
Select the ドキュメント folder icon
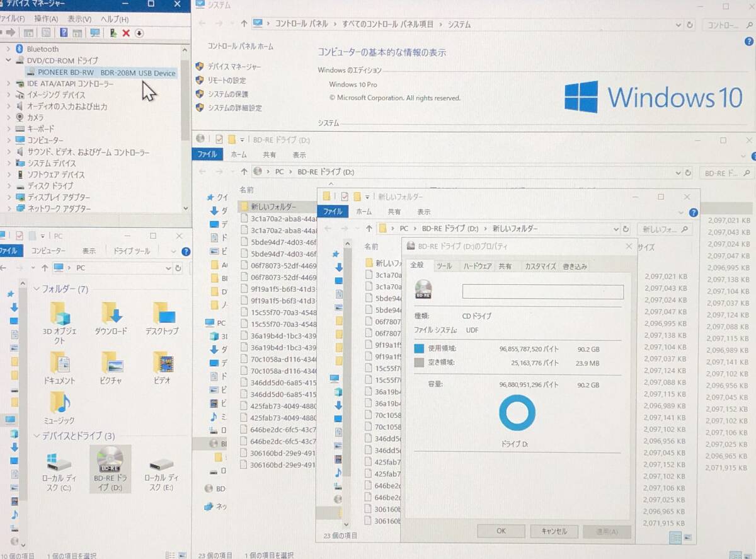[60, 367]
